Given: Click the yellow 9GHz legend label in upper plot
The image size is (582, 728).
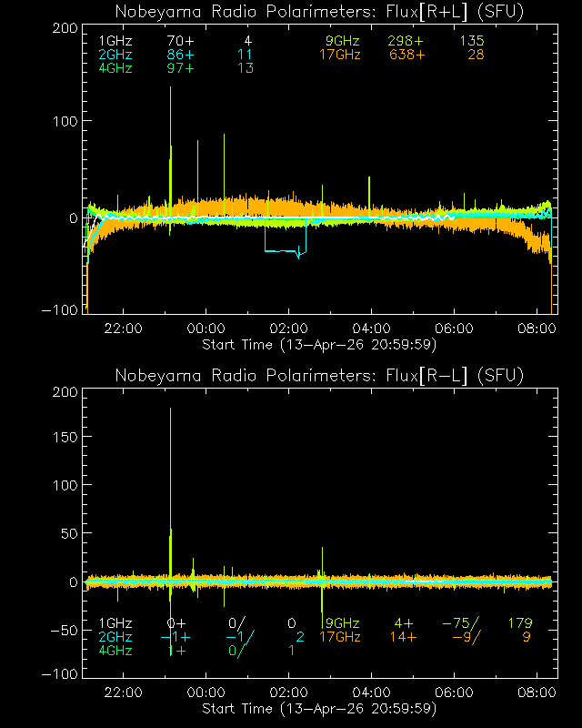Looking at the screenshot, I should coord(344,42).
